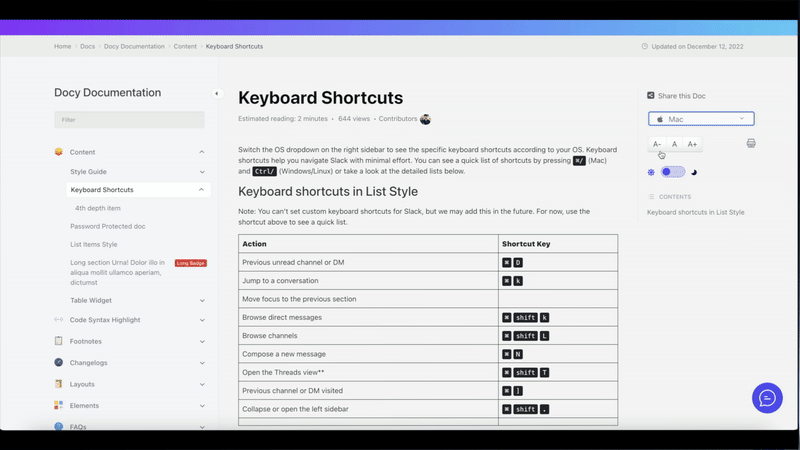Click the 'Compose a new message' cell
The height and width of the screenshot is (450, 800).
coord(368,354)
